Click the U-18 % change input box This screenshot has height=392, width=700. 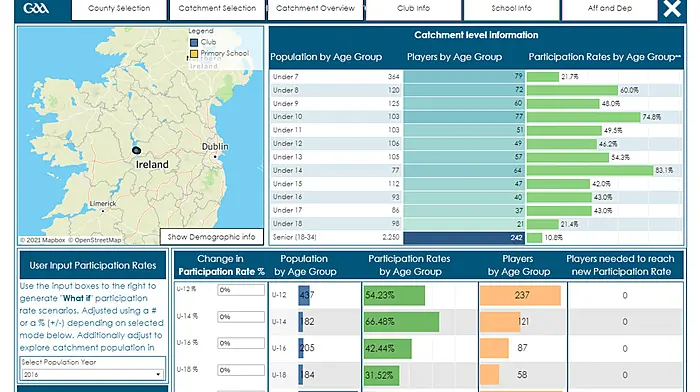[241, 370]
